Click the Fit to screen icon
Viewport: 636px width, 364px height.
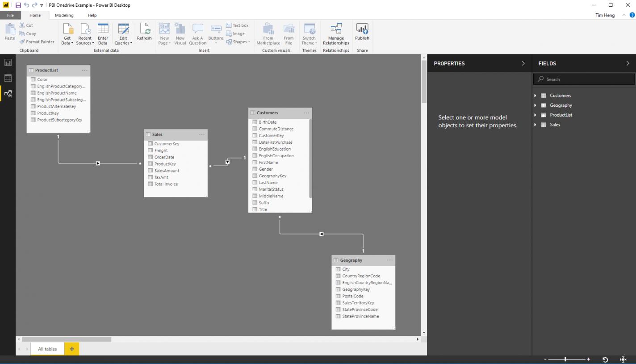point(623,360)
